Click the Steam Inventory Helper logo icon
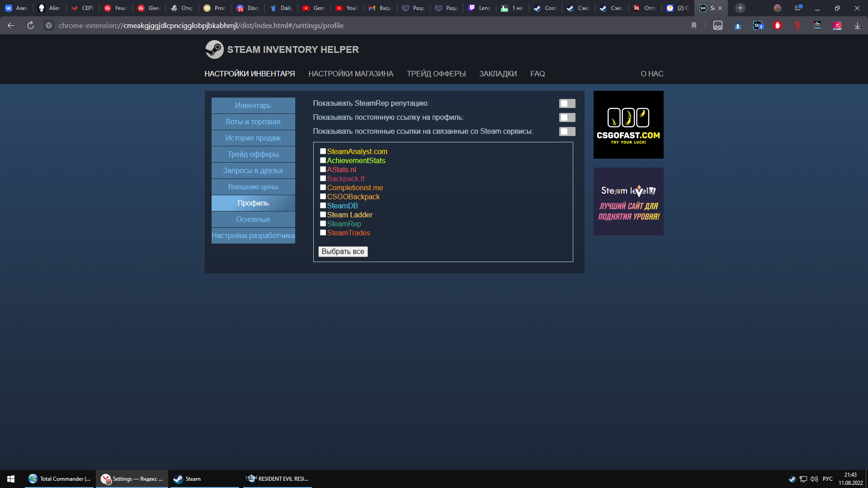The width and height of the screenshot is (868, 488). click(x=214, y=50)
